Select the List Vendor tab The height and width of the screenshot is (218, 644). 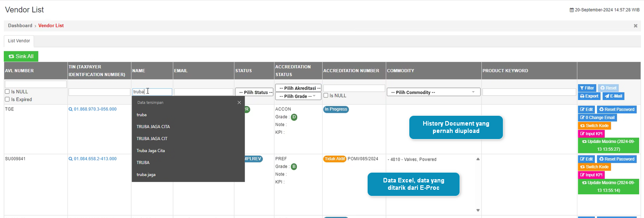[x=19, y=41]
